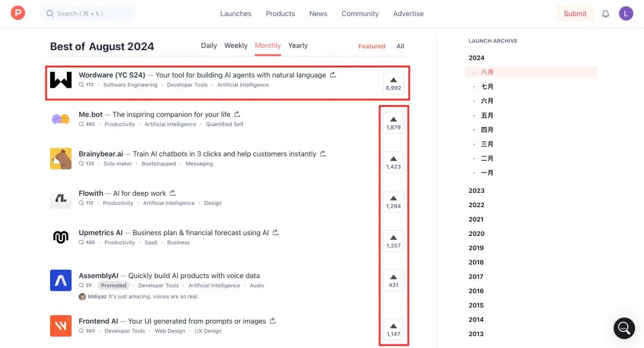Screen dimensions: 644x348
Task: Open the Launches menu
Action: tap(236, 14)
